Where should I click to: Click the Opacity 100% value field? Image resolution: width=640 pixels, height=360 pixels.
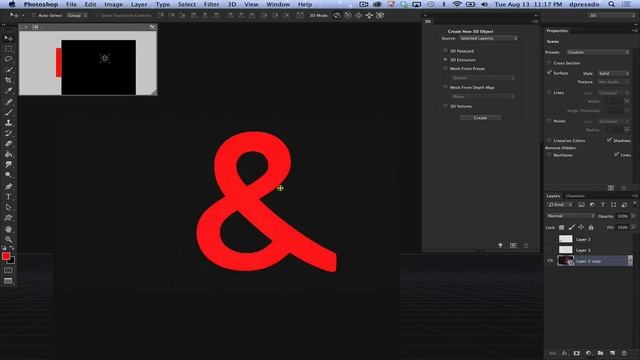pos(622,216)
